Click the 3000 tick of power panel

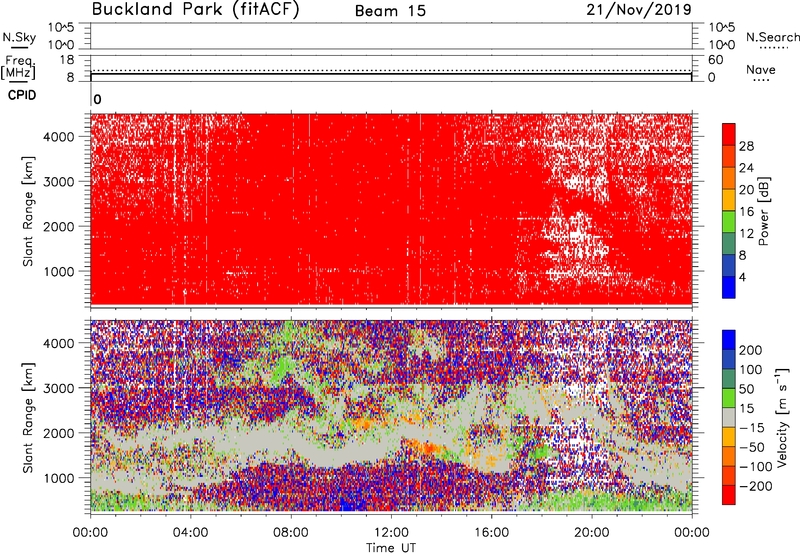coord(59,182)
